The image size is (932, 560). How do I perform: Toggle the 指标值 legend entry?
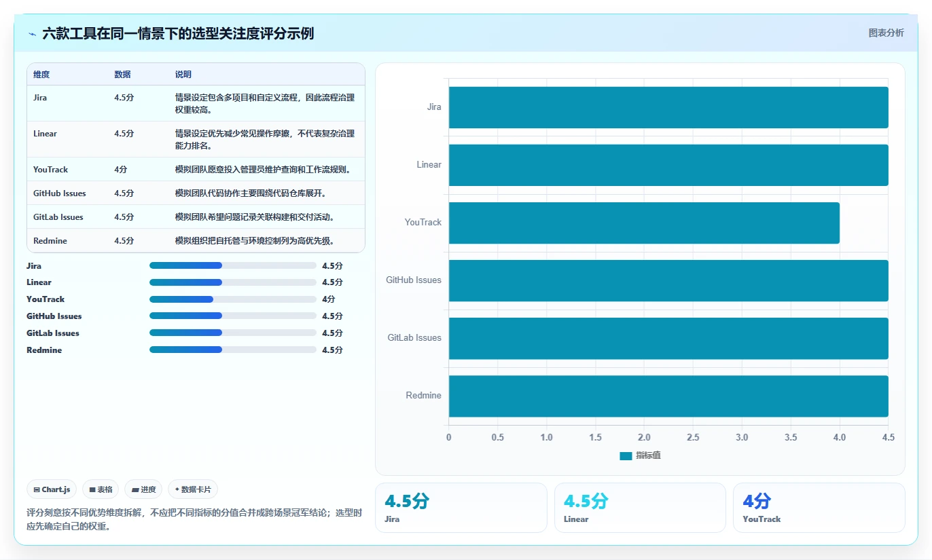[640, 455]
